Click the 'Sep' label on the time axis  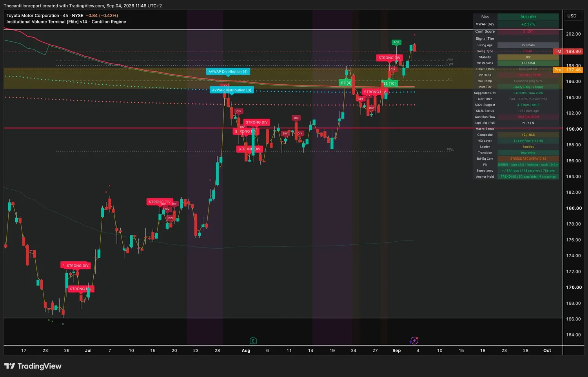tap(396, 351)
